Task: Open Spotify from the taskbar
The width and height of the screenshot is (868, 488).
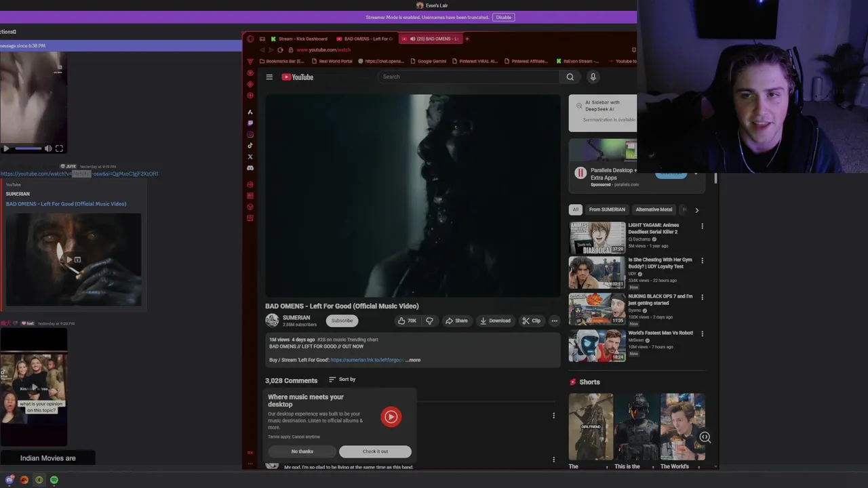Action: tap(54, 480)
